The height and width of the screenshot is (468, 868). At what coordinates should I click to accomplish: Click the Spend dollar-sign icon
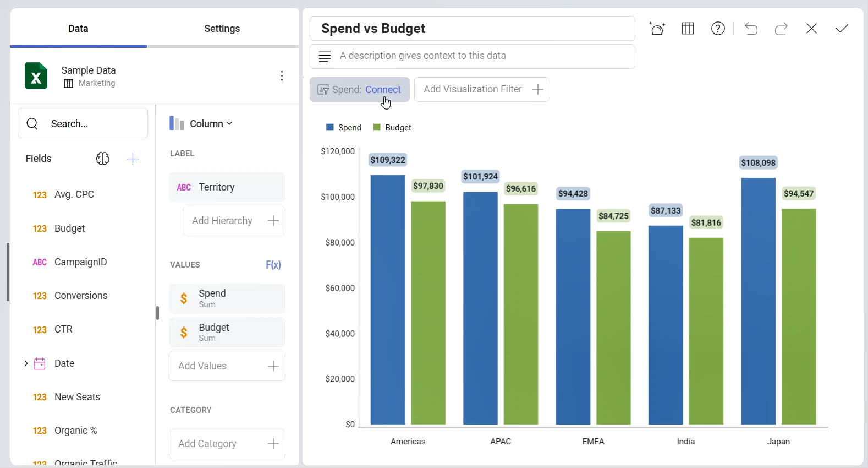click(x=184, y=298)
